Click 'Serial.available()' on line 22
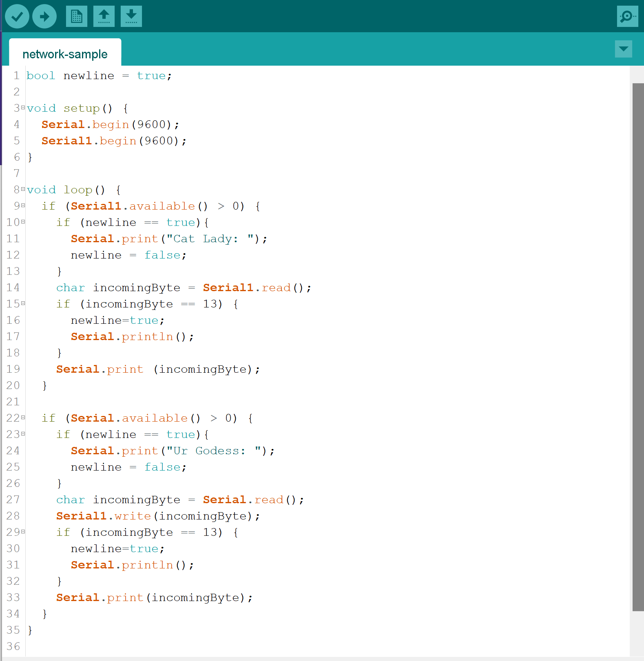 [136, 418]
